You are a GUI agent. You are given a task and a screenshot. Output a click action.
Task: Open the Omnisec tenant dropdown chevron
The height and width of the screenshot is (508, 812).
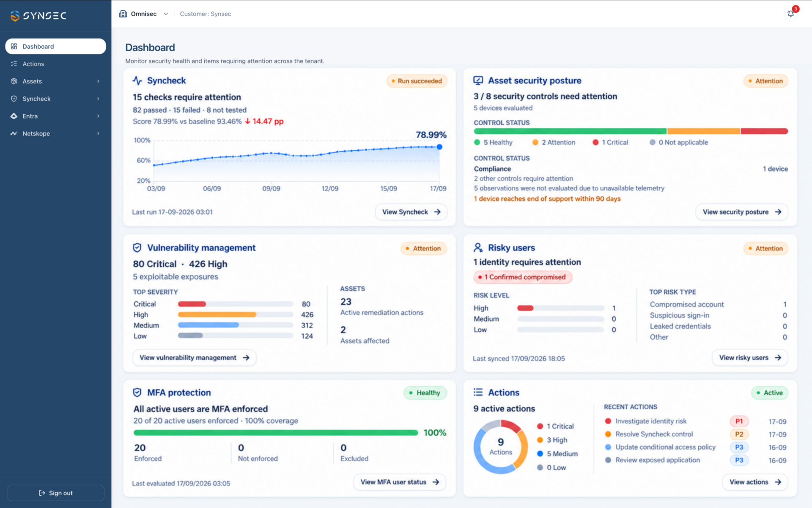[166, 14]
